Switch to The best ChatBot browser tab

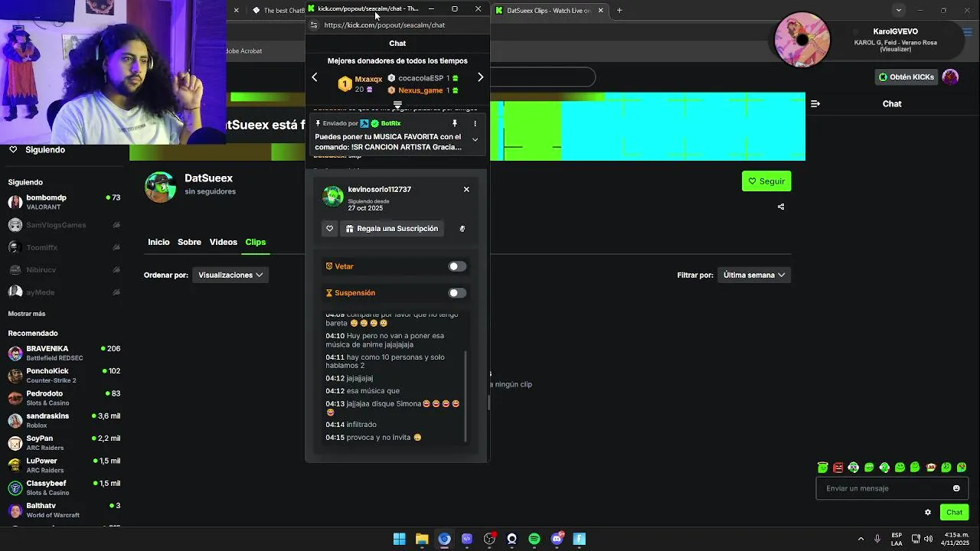279,11
